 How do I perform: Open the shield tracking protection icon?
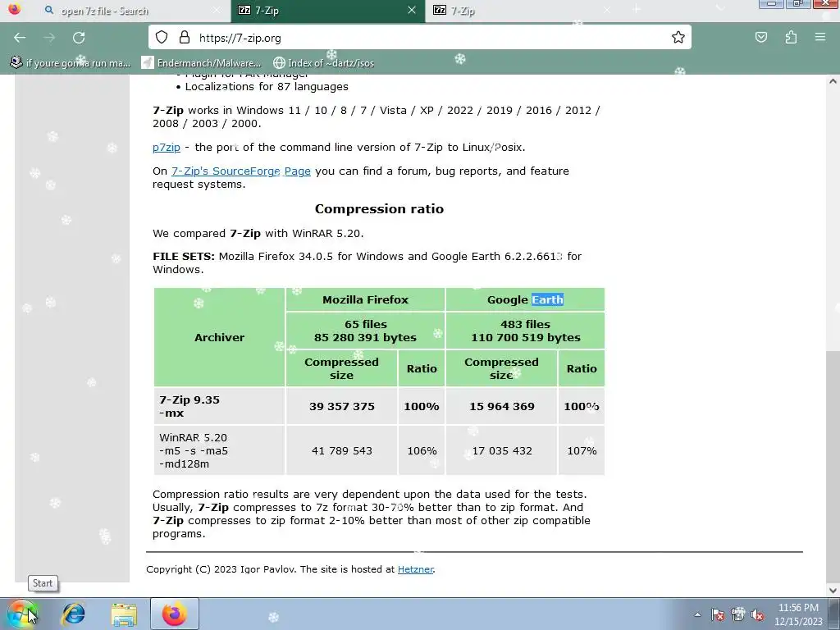(162, 38)
